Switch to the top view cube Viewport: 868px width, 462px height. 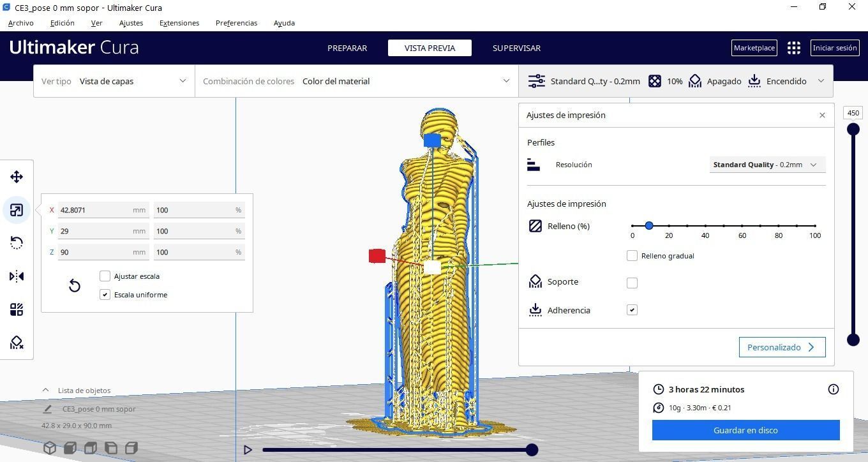coord(91,448)
